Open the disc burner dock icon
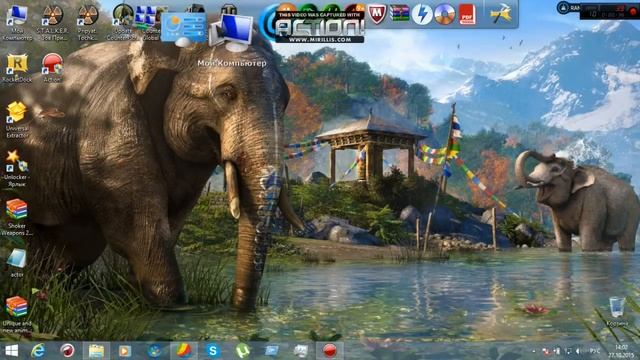Screen dimensions: 640x360 (444, 14)
